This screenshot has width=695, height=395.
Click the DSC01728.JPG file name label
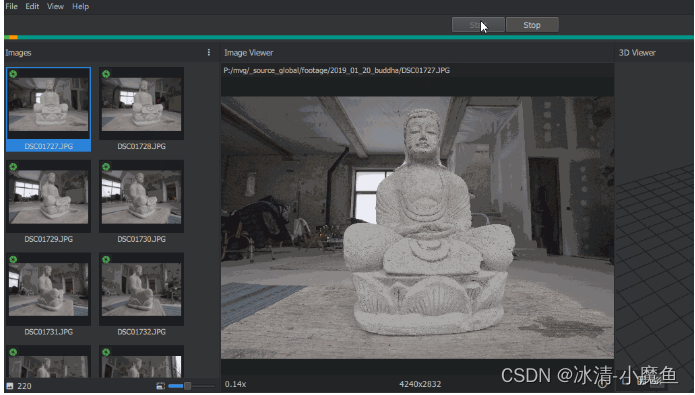coord(141,146)
